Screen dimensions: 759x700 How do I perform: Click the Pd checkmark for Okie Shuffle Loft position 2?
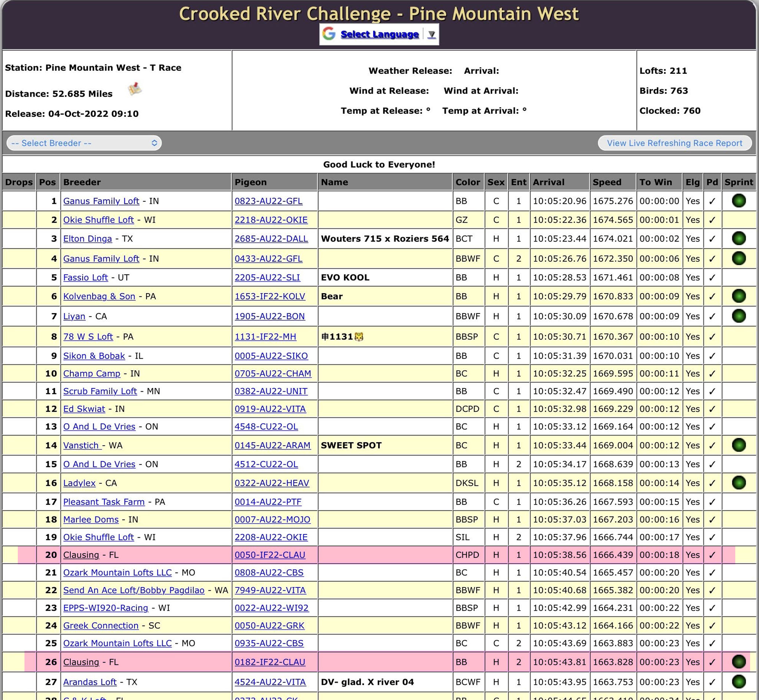pos(712,220)
